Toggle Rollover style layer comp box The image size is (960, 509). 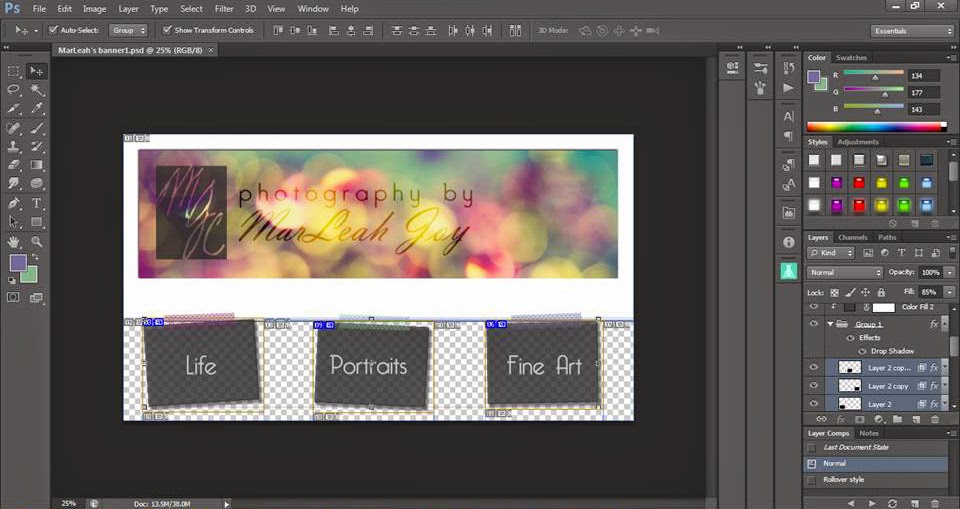coord(812,480)
